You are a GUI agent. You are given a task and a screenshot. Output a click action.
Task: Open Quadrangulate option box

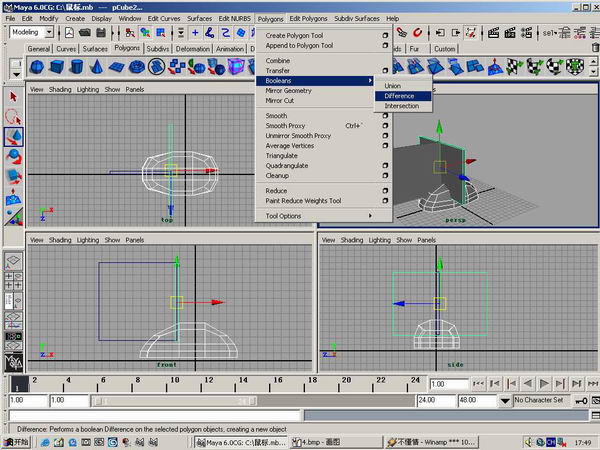(385, 165)
